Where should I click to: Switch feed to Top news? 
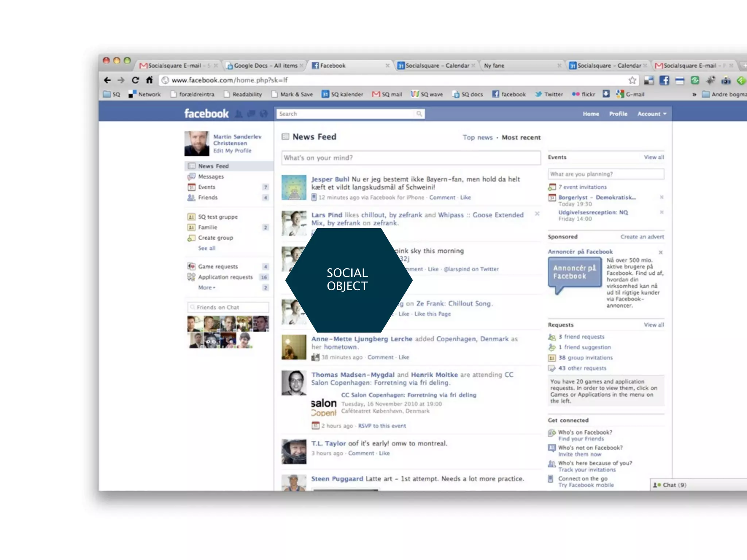coord(477,137)
